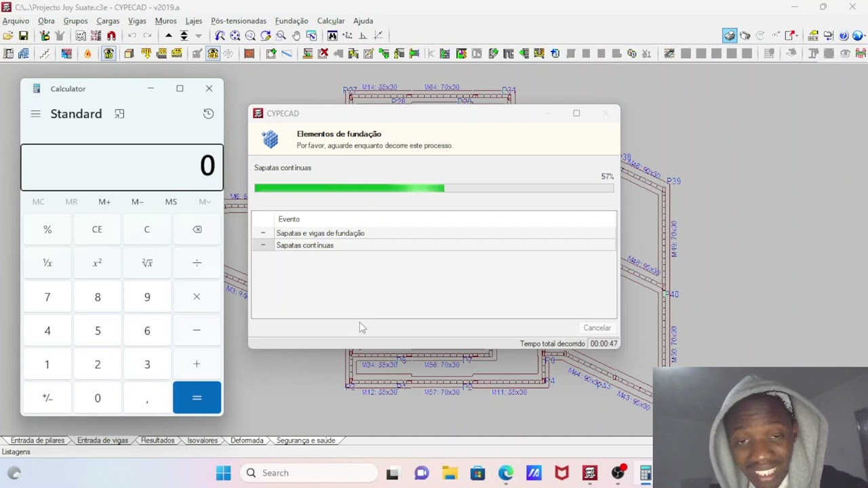Collapse Sapatas e vigas de fundação row
Viewport: 868px width, 488px height.
click(263, 233)
